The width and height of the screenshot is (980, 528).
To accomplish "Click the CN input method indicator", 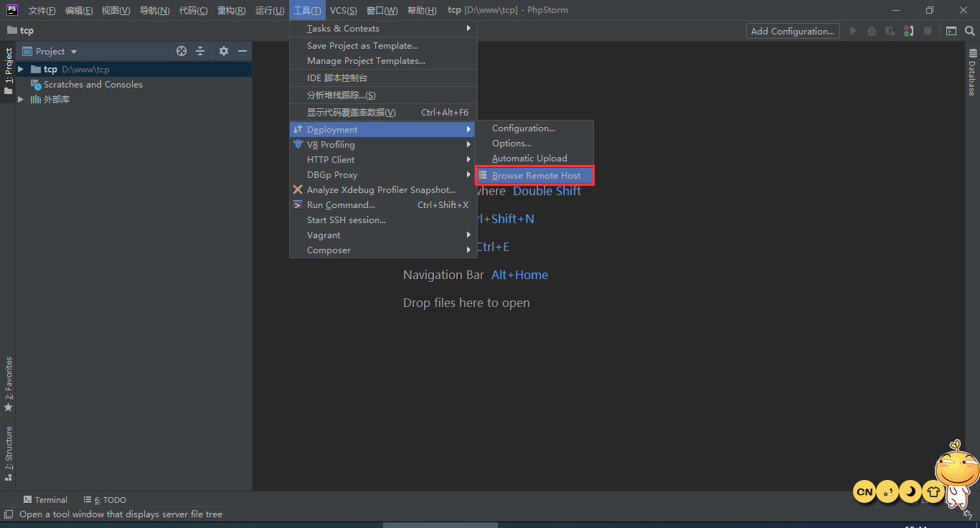I will 864,491.
